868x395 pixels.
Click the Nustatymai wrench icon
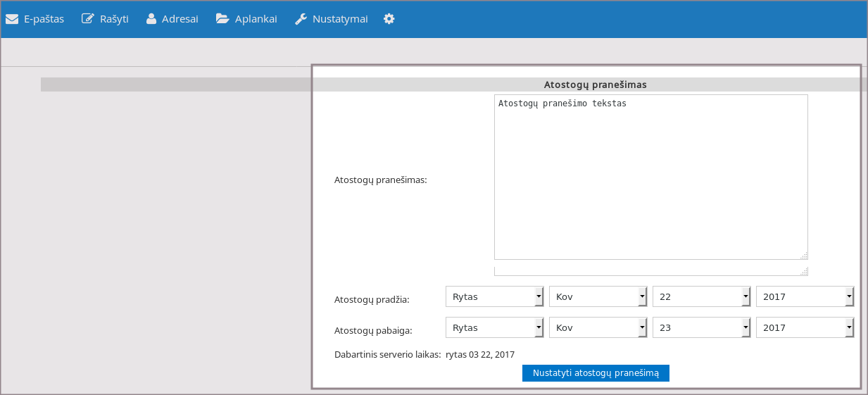(x=301, y=19)
